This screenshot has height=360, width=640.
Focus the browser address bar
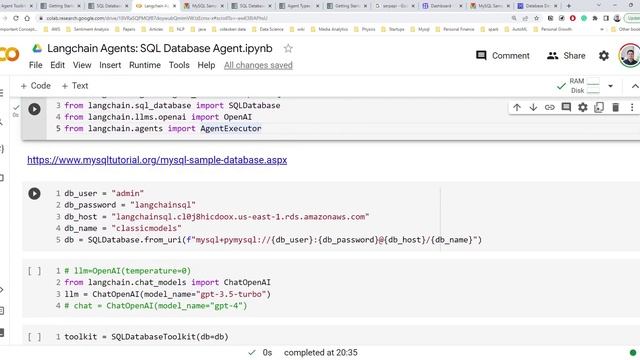[269, 18]
